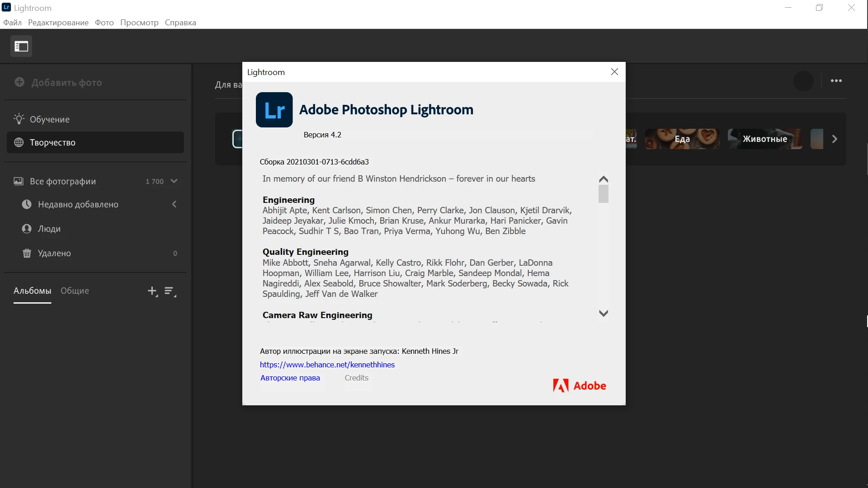This screenshot has height=488, width=868.
Task: Open the three-dots more options menu
Action: (x=836, y=81)
